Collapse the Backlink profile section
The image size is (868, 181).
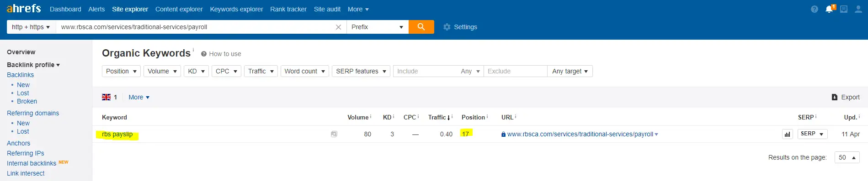click(33, 65)
